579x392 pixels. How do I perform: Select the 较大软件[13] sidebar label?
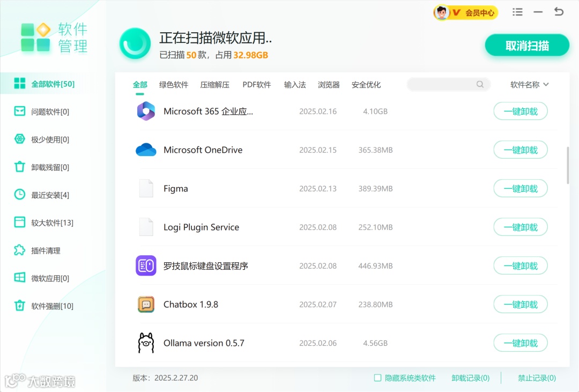(x=52, y=223)
